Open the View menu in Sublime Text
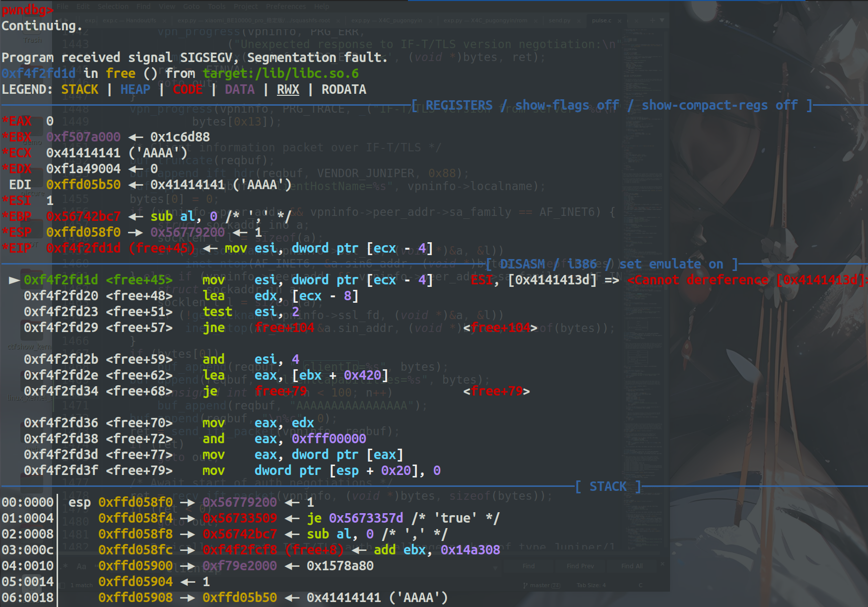868x607 pixels. click(167, 6)
